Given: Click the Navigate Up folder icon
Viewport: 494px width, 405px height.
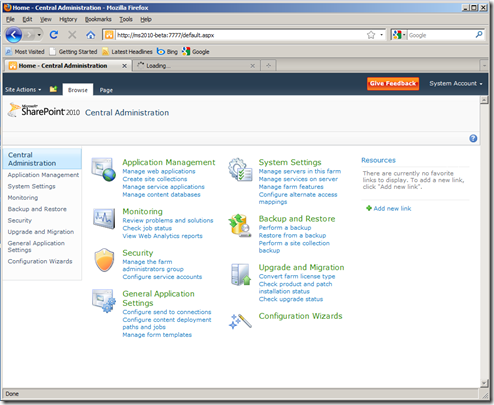Looking at the screenshot, I should [x=53, y=89].
